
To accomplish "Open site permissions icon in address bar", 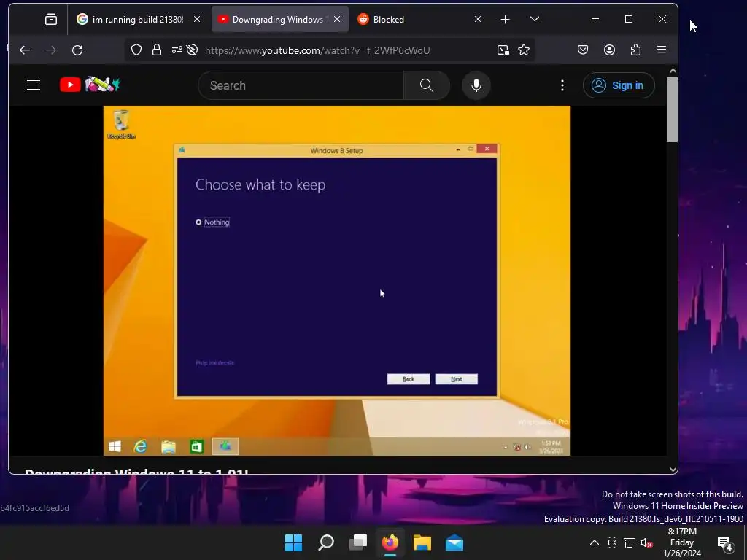I will [x=177, y=50].
